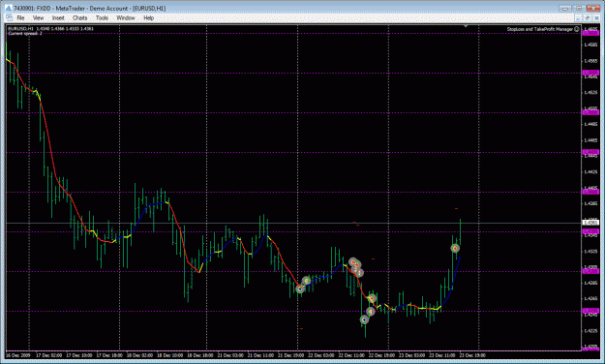Select the blue trade marker at the 22 Dec low
The width and height of the screenshot is (605, 364).
(364, 319)
